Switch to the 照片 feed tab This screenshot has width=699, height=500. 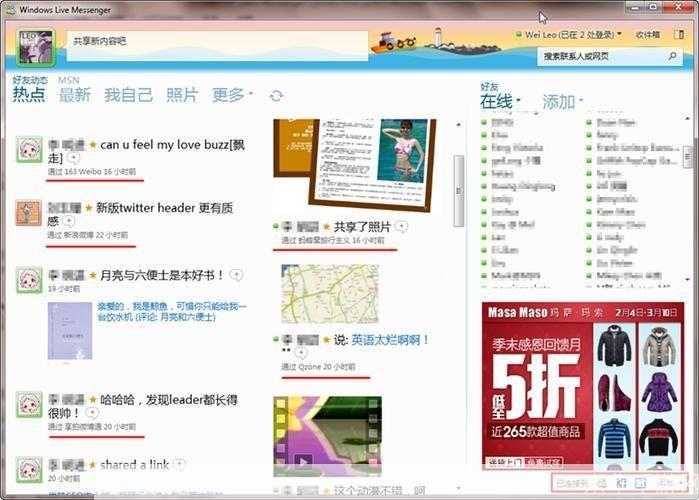coord(182,95)
